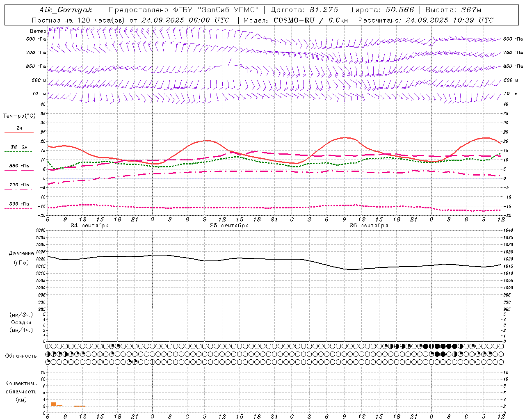Click the station name Alk_Gornyak in the header
The height and width of the screenshot is (420, 525).
66,10
